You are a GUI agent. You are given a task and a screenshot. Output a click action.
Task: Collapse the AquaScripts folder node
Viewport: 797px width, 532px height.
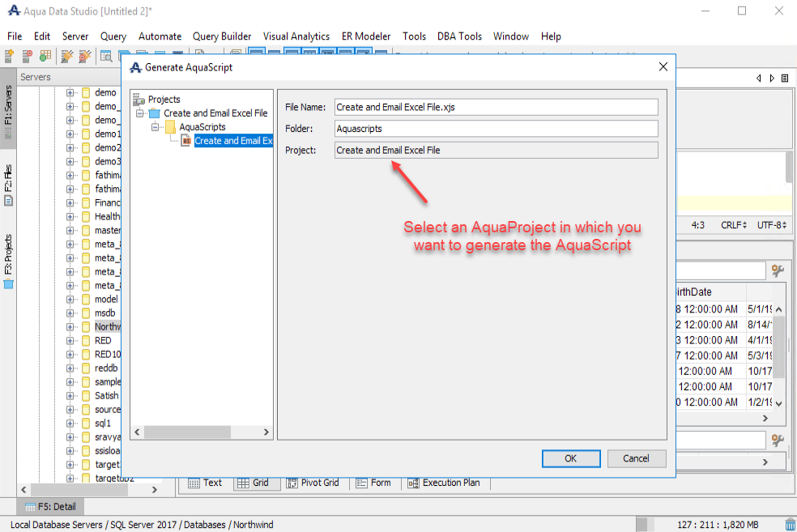(x=156, y=127)
